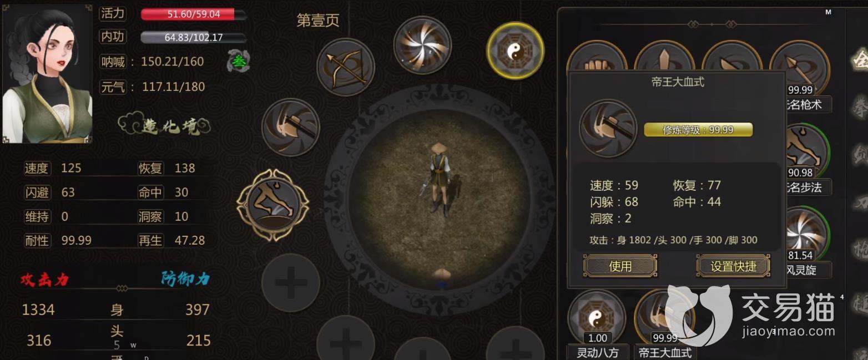Viewport: 868px width, 360px height.
Task: Toggle the green 叁 badge
Action: pyautogui.click(x=239, y=61)
